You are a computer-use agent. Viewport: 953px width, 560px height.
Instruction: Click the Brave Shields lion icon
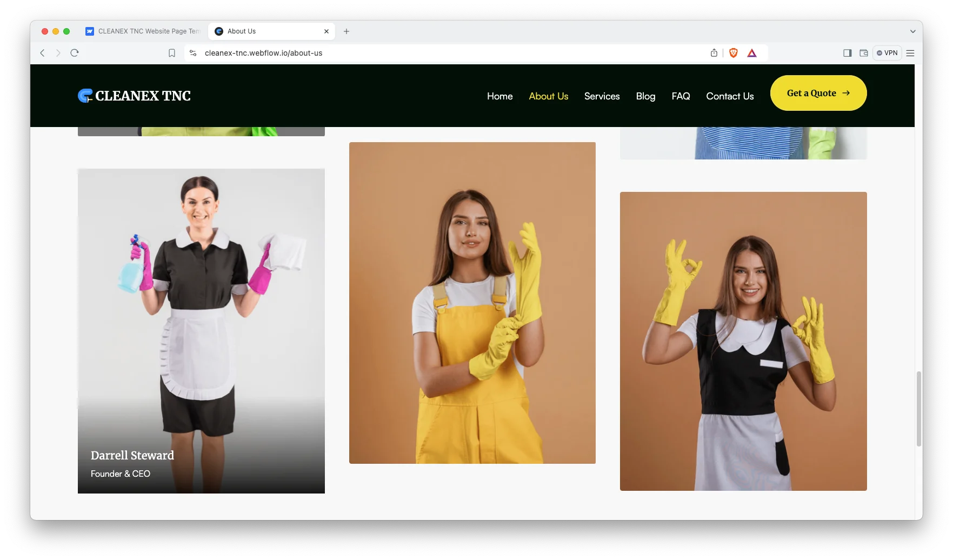pyautogui.click(x=734, y=53)
